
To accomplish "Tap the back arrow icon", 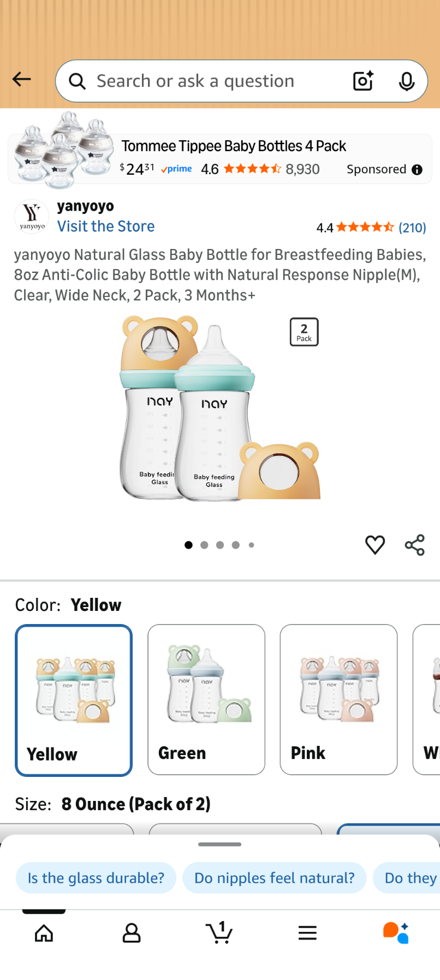I will [22, 80].
